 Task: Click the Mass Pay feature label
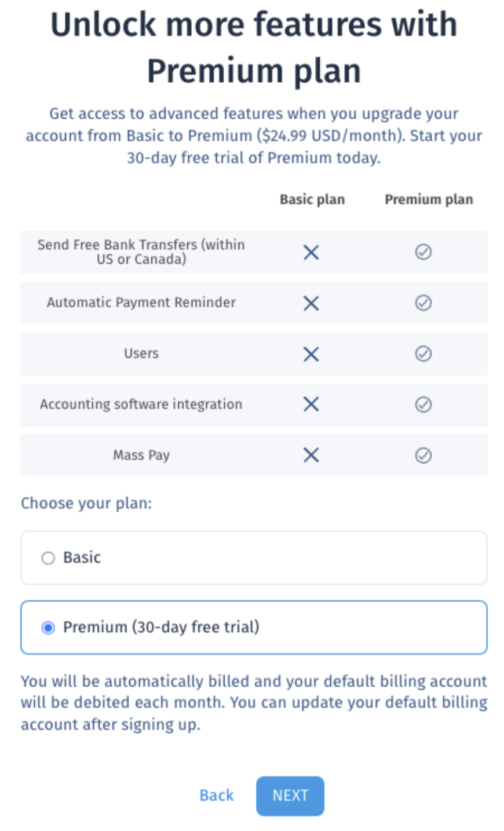tap(141, 455)
